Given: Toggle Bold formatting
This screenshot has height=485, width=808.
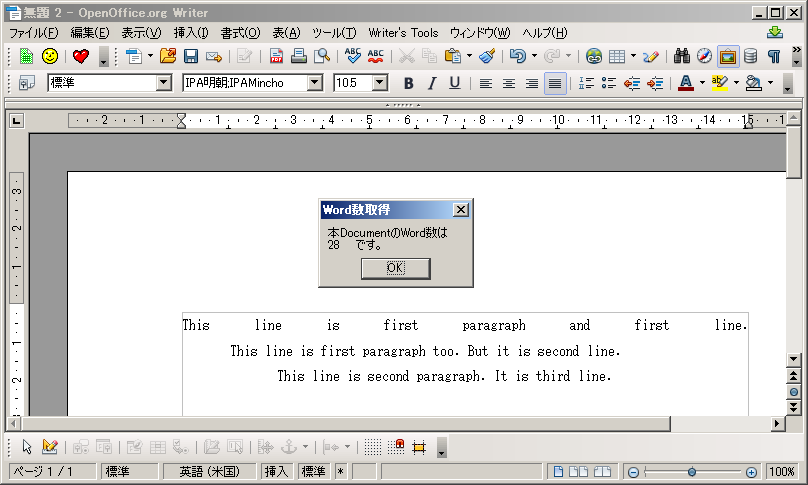Looking at the screenshot, I should click(409, 83).
